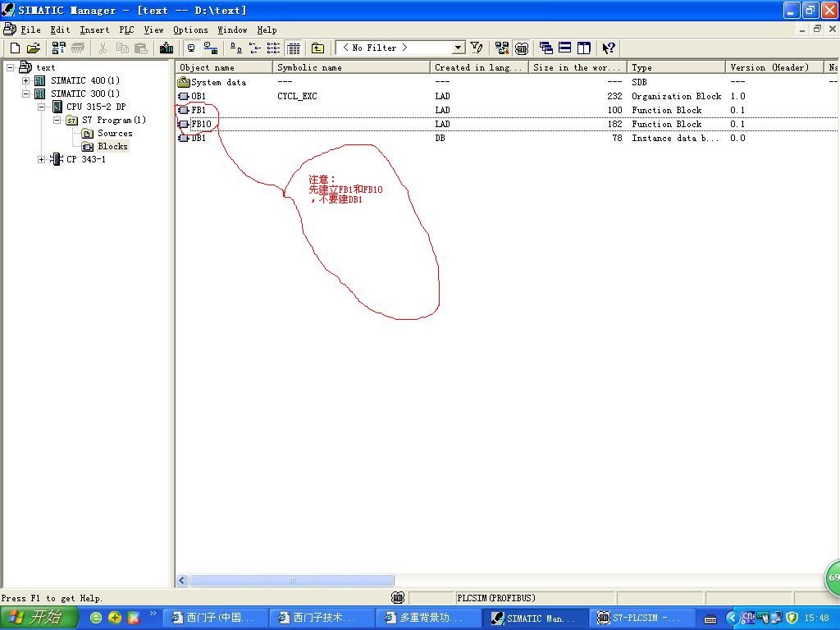Switch to S7-PLCSIM taskbar window
Screen dimensions: 840x630
[x=642, y=619]
